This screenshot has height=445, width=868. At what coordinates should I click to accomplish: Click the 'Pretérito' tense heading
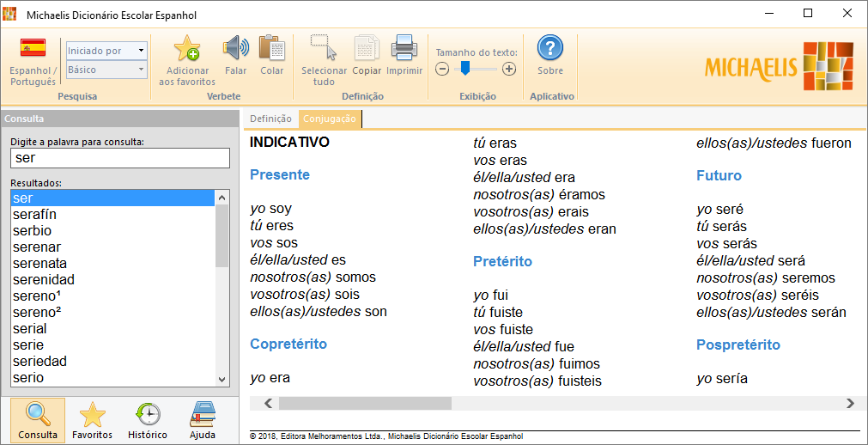(502, 261)
